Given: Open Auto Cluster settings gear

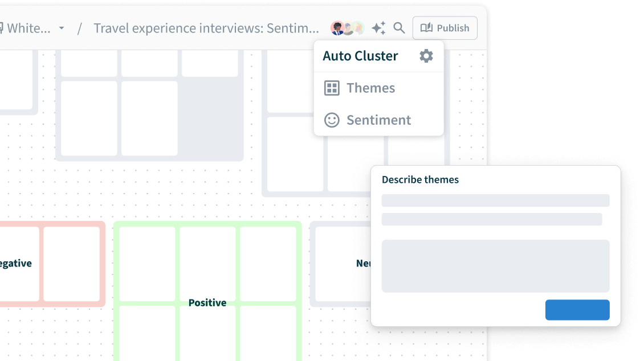Looking at the screenshot, I should pyautogui.click(x=426, y=56).
